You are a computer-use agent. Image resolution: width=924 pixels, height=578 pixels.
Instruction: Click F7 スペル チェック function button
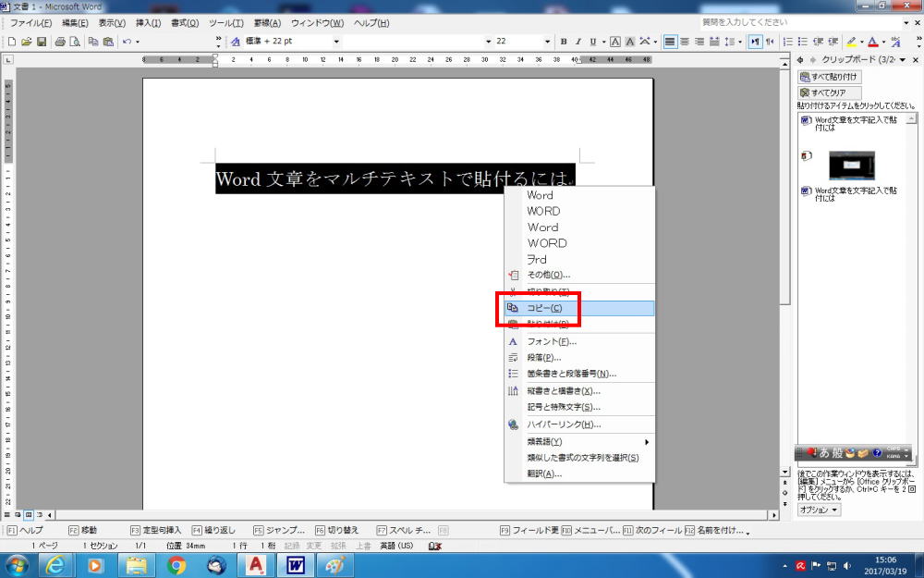tap(405, 530)
